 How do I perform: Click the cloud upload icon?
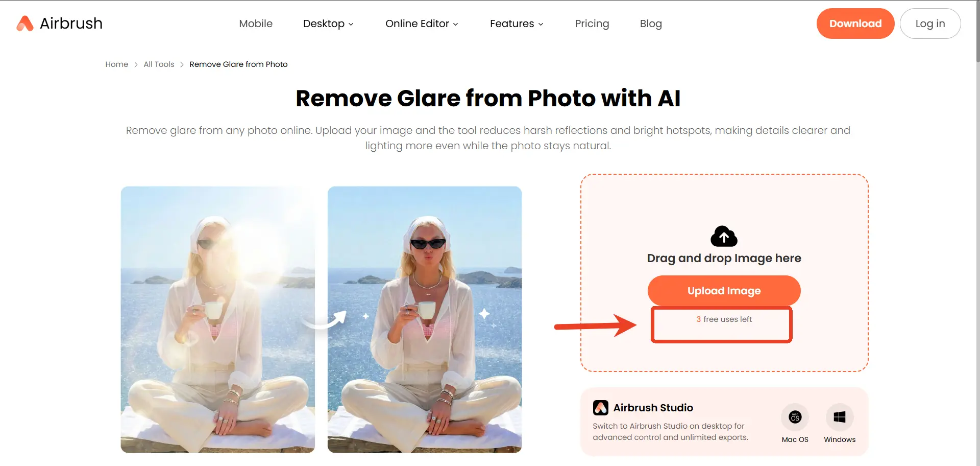point(724,236)
